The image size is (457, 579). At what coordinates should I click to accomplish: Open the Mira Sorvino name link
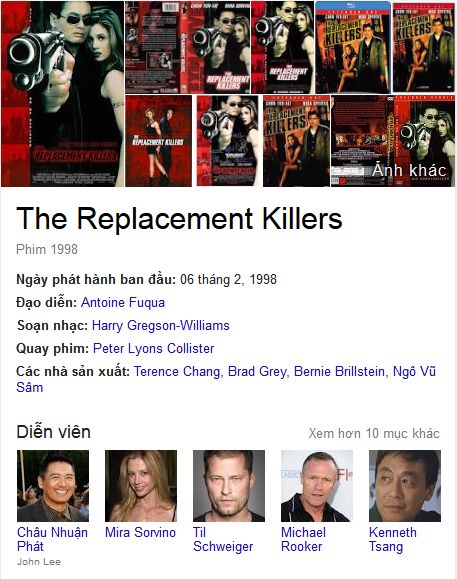tap(140, 532)
